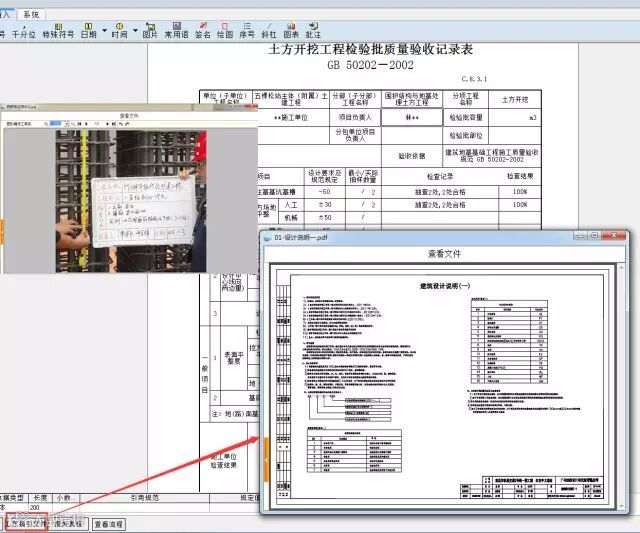Click the 签名 signature tool
This screenshot has width=640, height=533.
(202, 31)
